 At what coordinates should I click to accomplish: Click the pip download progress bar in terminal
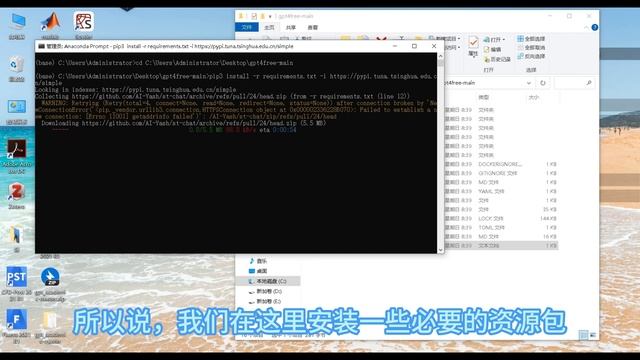coord(60,130)
